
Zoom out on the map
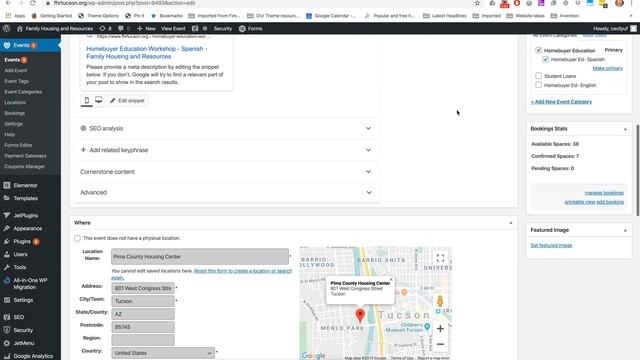pos(440,344)
